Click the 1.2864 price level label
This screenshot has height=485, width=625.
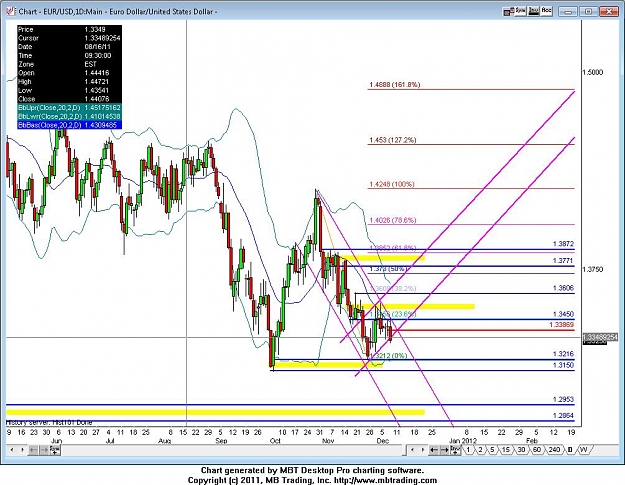click(x=563, y=416)
